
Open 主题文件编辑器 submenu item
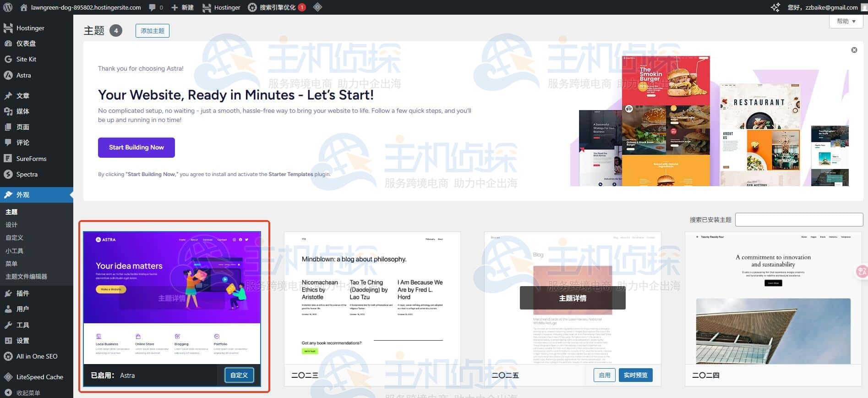tap(26, 276)
